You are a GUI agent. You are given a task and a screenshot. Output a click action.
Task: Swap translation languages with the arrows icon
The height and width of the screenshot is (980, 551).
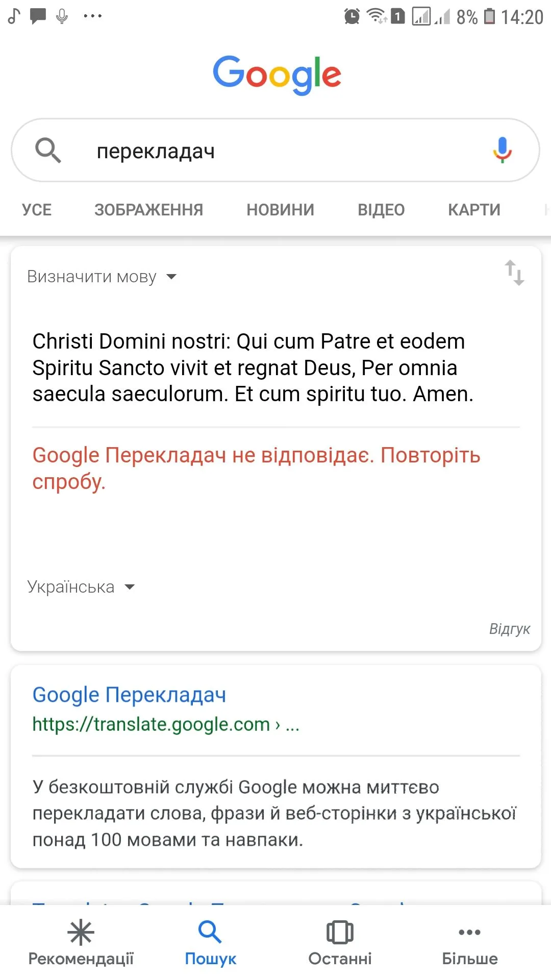(514, 273)
